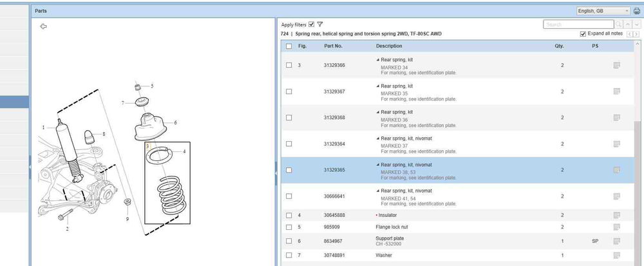Uncheck the Apply filters checkbox
The image size is (644, 266).
312,24
